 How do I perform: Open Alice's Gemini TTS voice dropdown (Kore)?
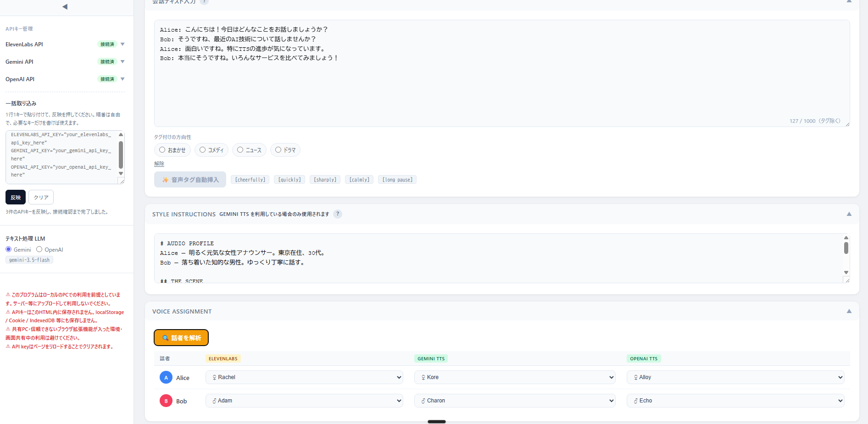coord(515,377)
